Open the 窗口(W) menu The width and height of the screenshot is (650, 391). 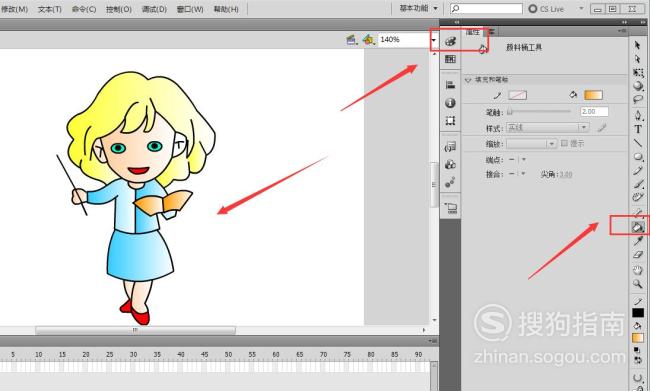tap(190, 9)
